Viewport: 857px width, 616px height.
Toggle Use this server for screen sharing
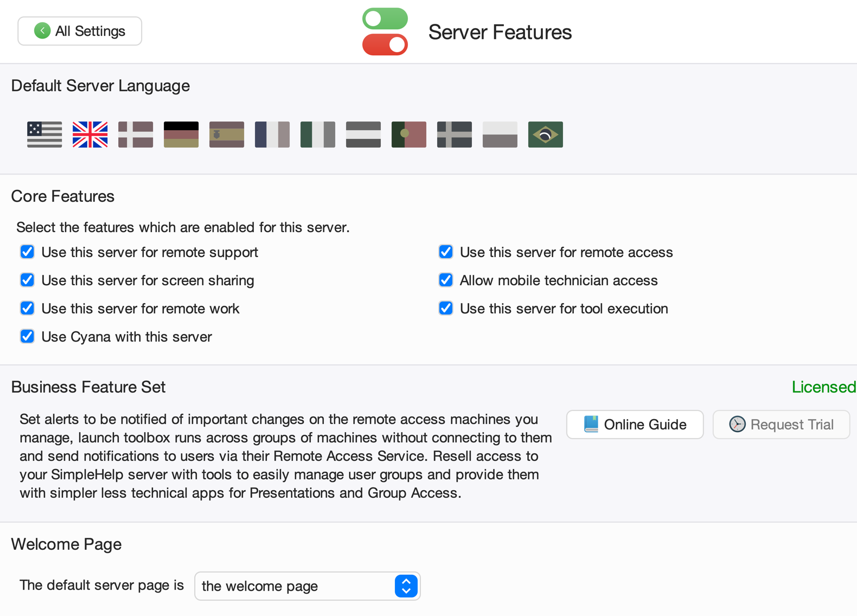tap(27, 280)
